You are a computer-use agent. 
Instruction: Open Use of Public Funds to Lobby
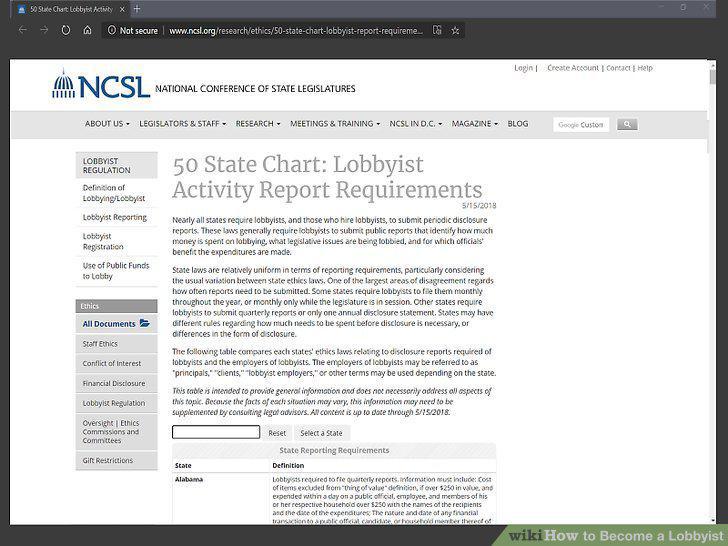116,271
